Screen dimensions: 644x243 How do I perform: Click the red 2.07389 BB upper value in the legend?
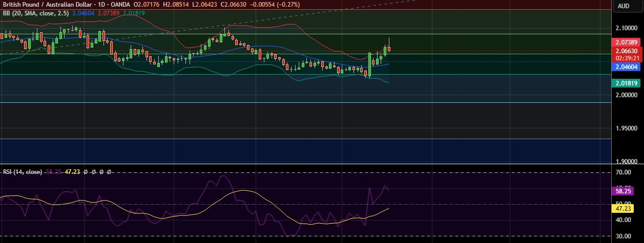click(x=108, y=13)
